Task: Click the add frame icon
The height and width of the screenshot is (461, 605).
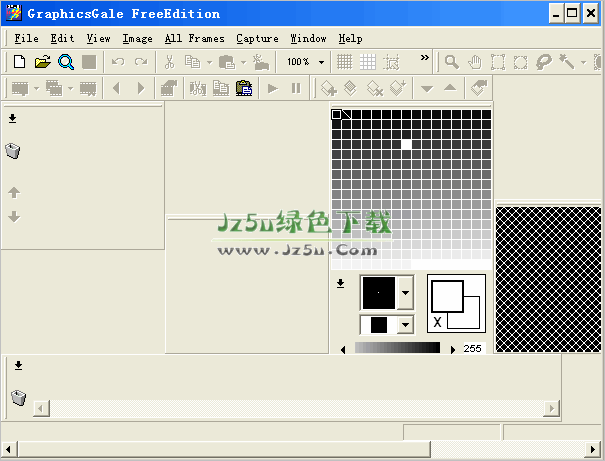Action: 20,88
